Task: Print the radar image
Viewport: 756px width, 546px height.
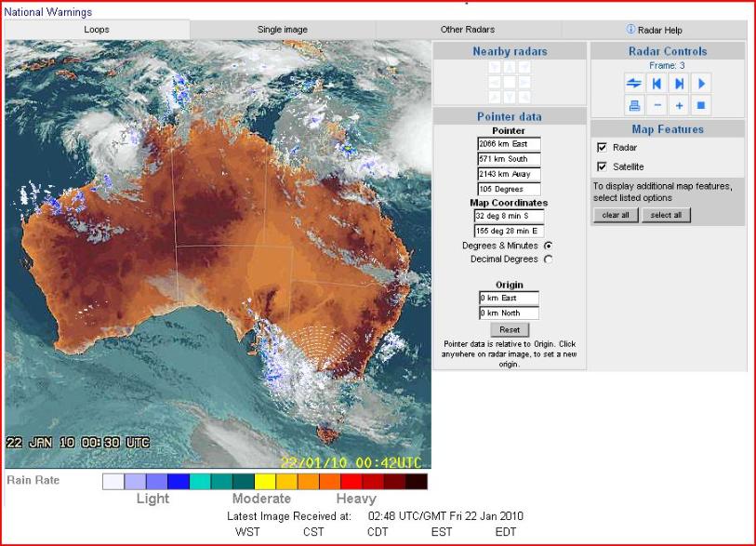Action: (x=635, y=106)
